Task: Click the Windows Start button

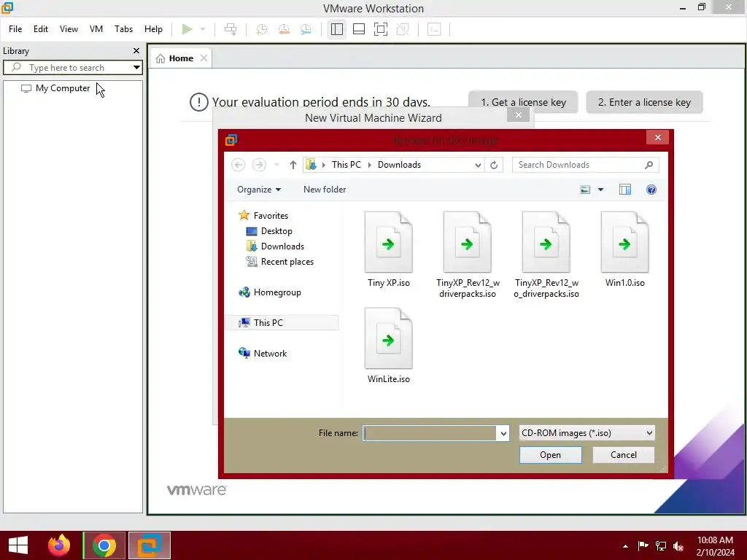Action: click(x=18, y=545)
